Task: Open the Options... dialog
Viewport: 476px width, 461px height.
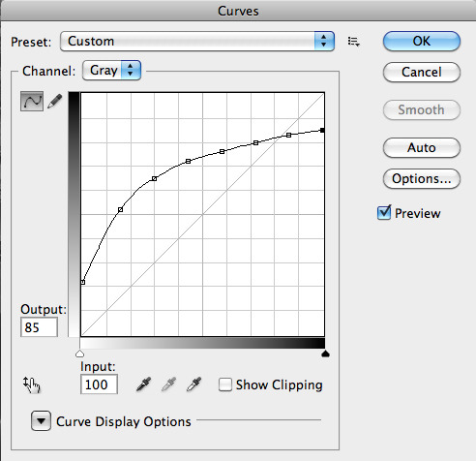Action: (x=422, y=178)
